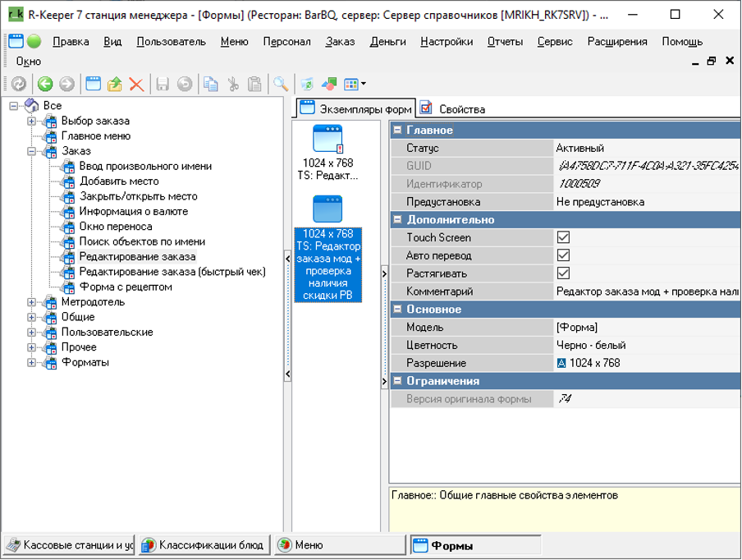Click the icon with green arrows on a page
The image size is (742, 560).
coord(307,84)
